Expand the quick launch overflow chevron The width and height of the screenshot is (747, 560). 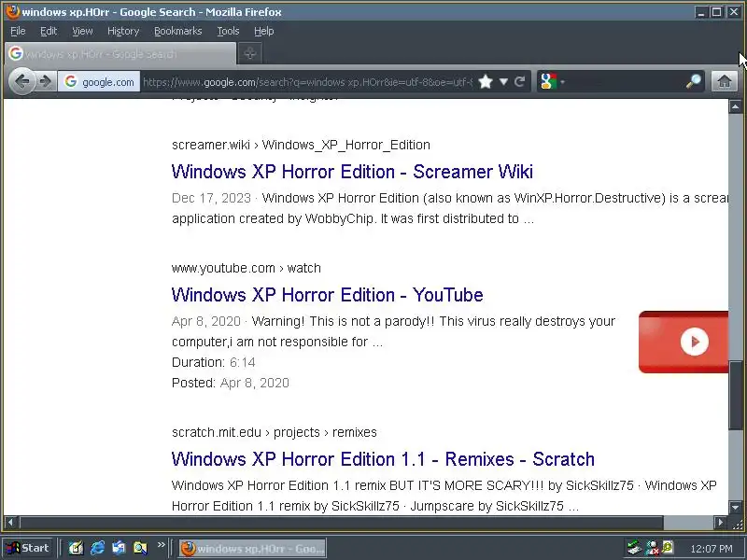[161, 544]
